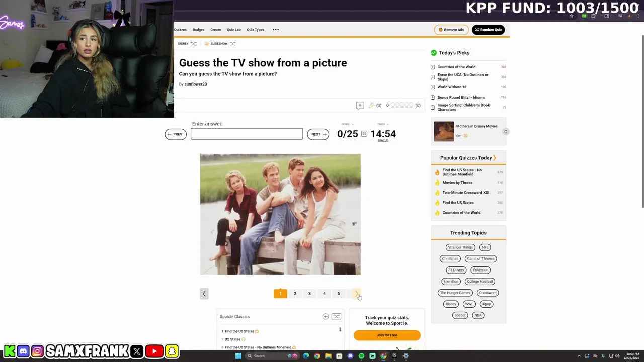Click the refresh icon on the Mothers in Disney Movies card
Image resolution: width=644 pixels, height=362 pixels.
506,132
